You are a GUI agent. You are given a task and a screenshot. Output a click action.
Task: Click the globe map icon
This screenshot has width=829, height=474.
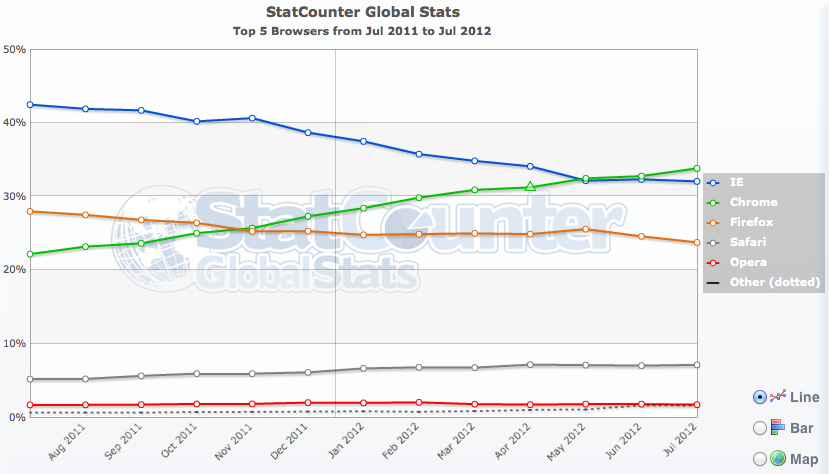click(779, 458)
